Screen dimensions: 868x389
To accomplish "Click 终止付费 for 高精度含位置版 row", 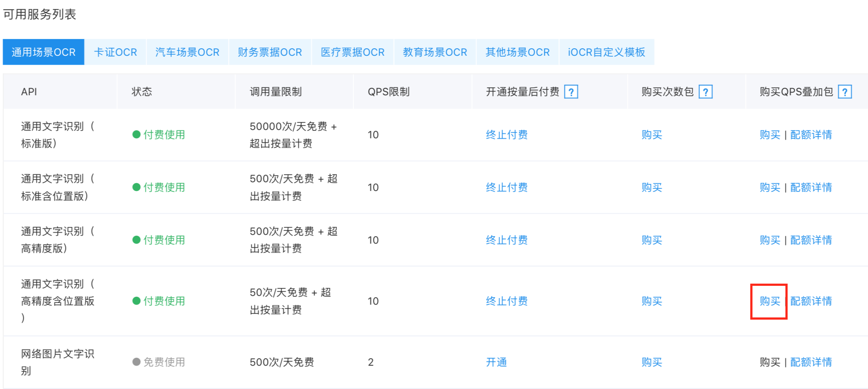I will point(507,301).
